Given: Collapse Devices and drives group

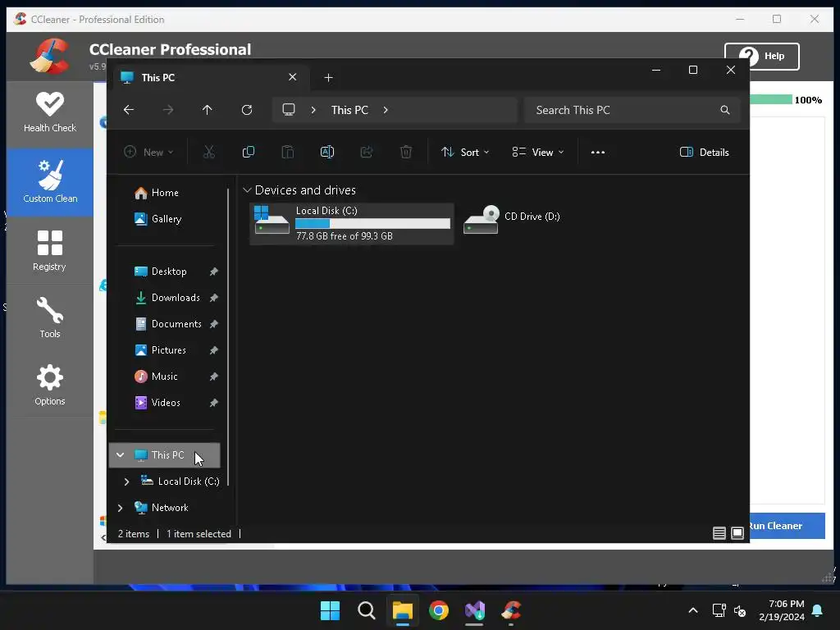Looking at the screenshot, I should [x=247, y=190].
